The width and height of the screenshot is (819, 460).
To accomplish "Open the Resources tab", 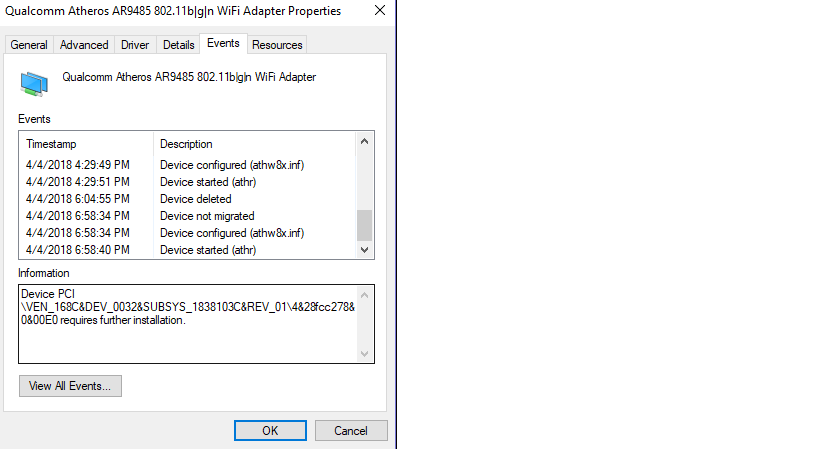I will (x=277, y=45).
